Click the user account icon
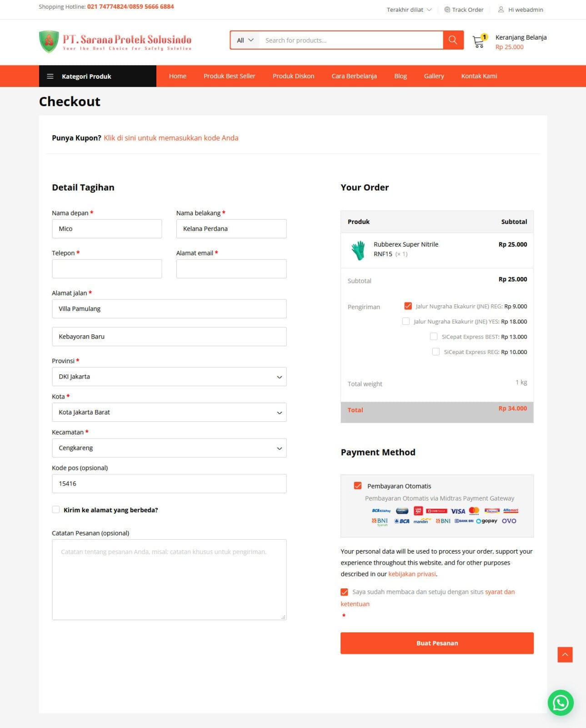Viewport: 586px width, 728px height. [x=501, y=10]
